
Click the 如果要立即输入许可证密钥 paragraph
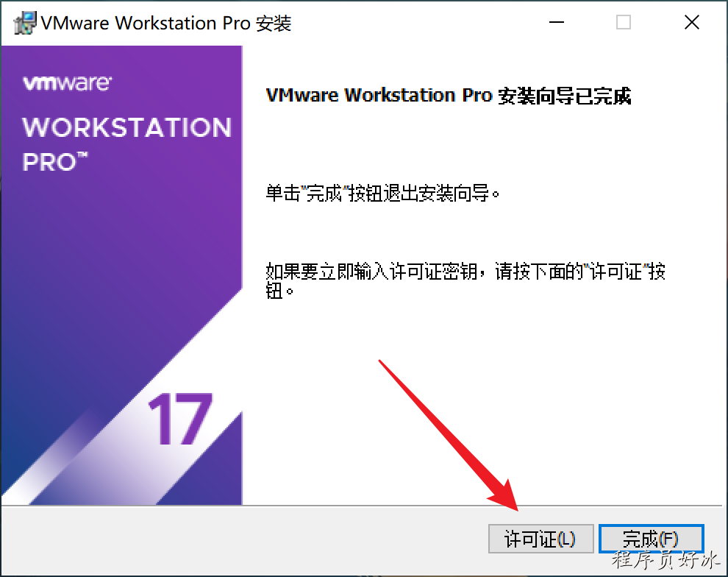465,280
